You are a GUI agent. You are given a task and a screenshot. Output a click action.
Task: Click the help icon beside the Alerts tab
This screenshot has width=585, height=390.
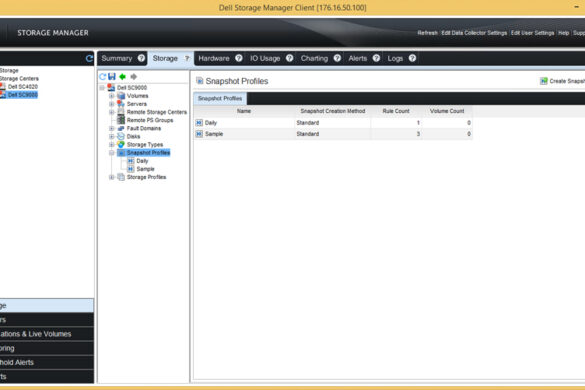[376, 58]
